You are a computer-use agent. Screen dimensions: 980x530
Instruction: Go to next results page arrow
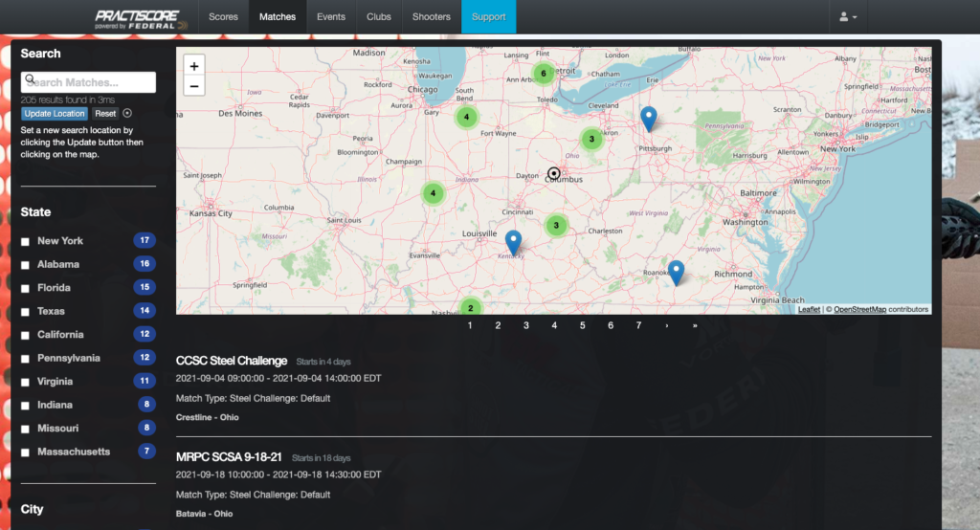[667, 325]
